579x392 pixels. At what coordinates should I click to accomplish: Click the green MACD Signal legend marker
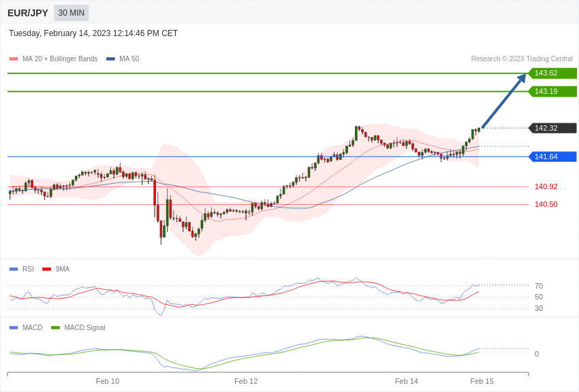[x=55, y=327]
